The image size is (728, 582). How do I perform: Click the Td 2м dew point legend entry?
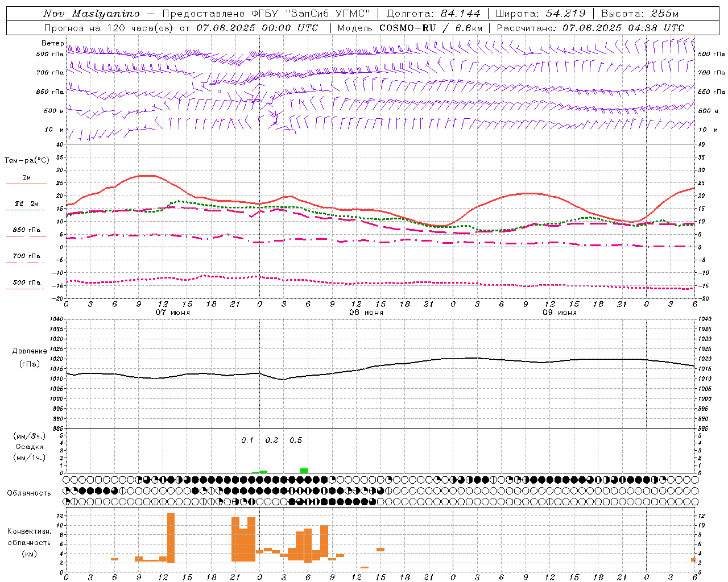(27, 203)
